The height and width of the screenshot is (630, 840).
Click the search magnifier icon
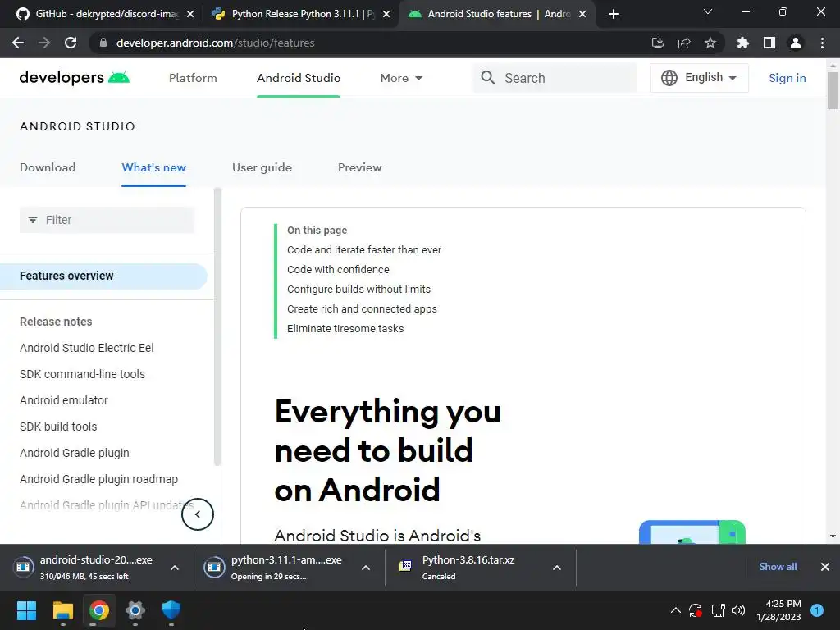tap(487, 78)
